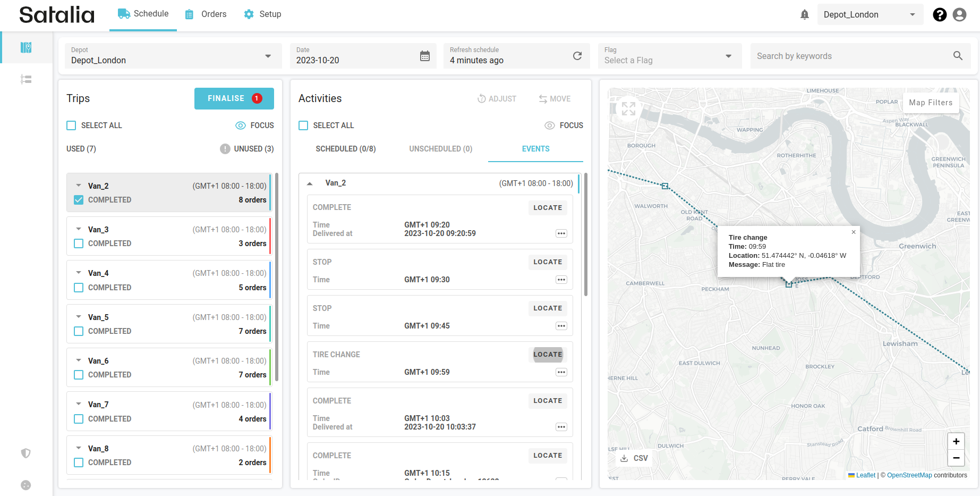980x496 pixels.
Task: Select the list view sidebar icon
Action: click(x=26, y=80)
